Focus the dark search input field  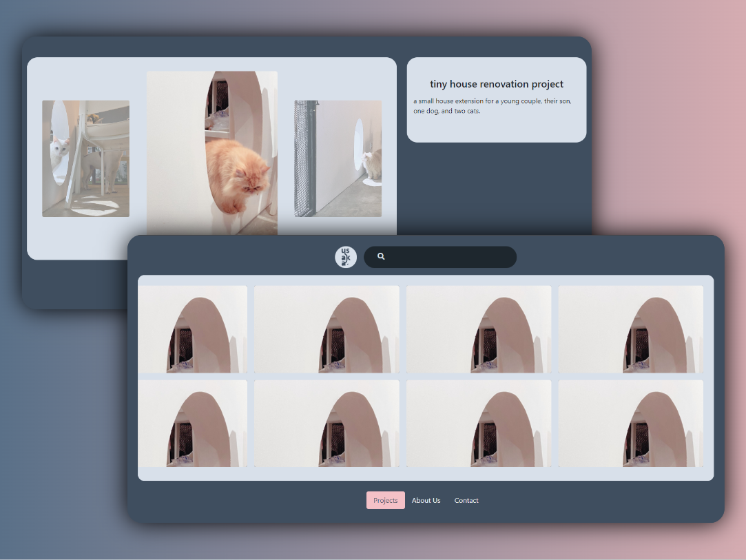click(x=448, y=257)
